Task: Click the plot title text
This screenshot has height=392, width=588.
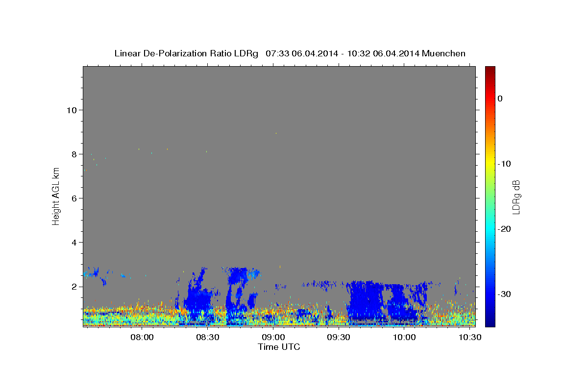Action: point(290,53)
